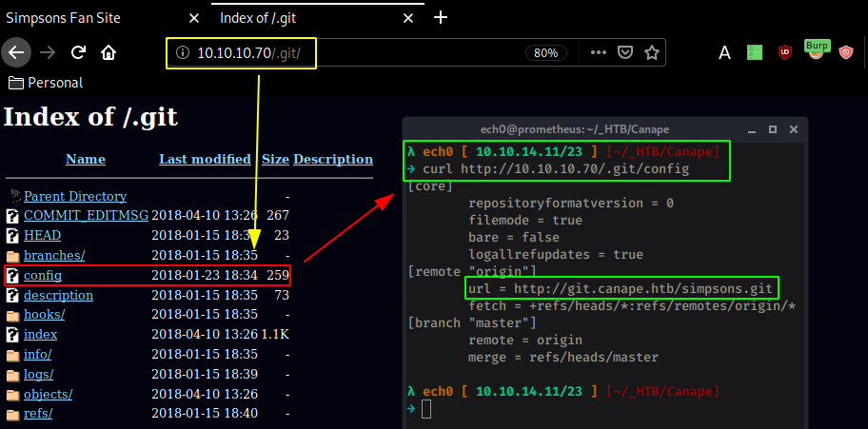Open the browser home page
Screen dimensions: 868x429
108,52
